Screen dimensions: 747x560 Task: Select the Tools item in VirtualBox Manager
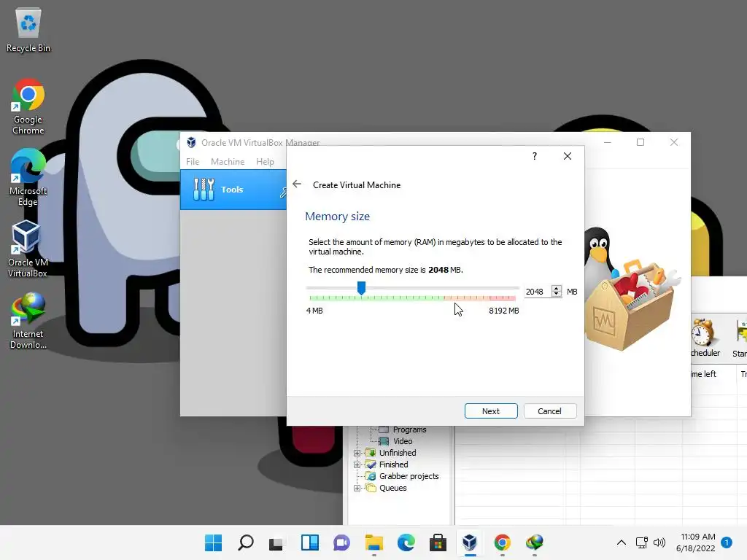point(233,190)
